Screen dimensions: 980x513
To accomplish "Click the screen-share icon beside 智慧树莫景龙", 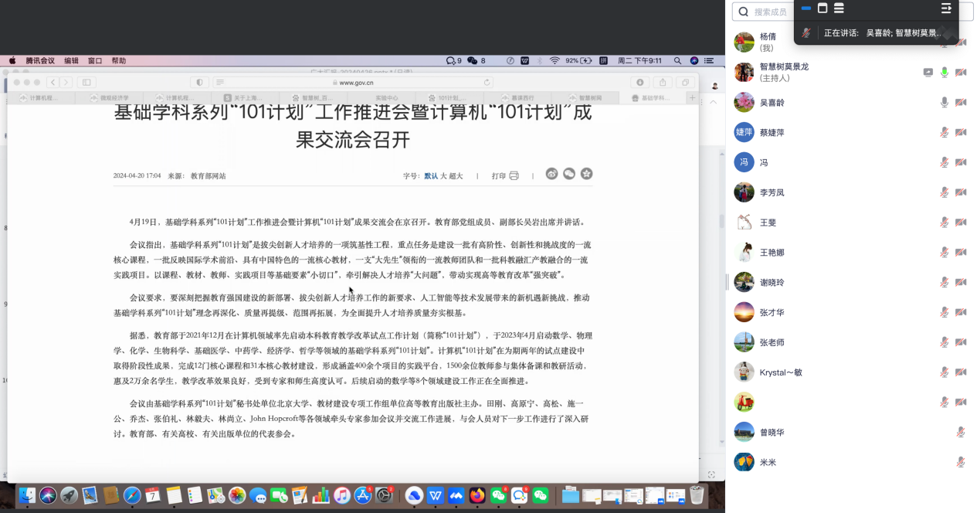I will (927, 73).
